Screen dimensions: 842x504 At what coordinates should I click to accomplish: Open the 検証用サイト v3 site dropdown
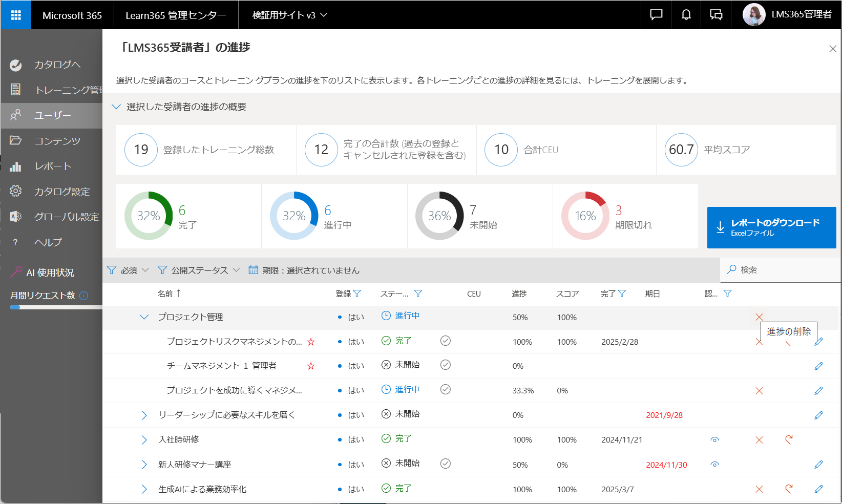point(289,15)
